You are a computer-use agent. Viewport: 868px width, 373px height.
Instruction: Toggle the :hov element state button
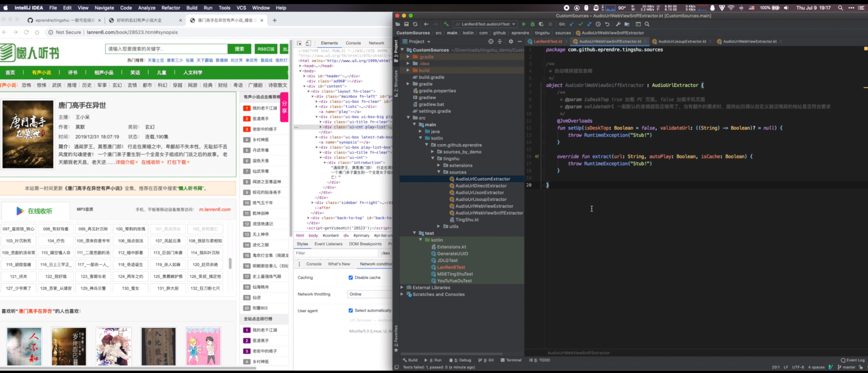point(385,253)
